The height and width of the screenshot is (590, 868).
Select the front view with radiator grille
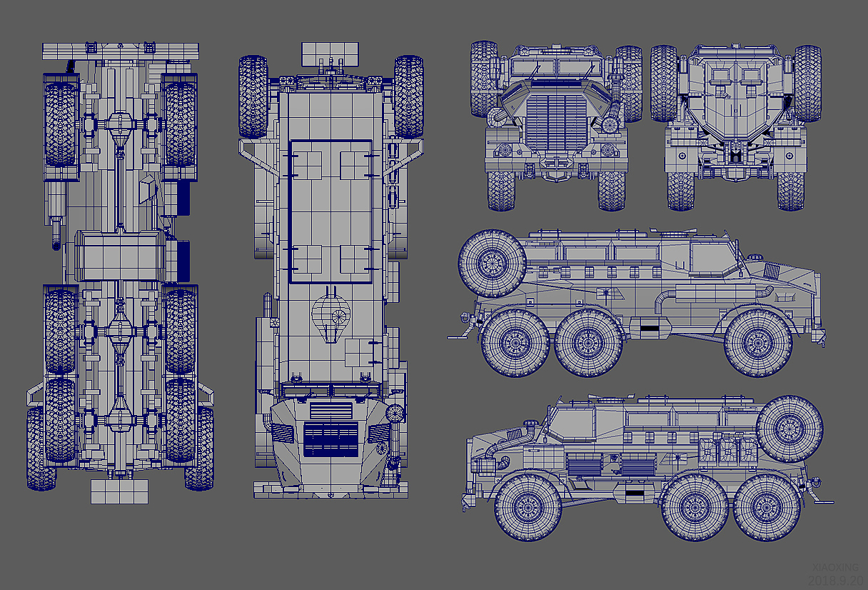point(556,126)
